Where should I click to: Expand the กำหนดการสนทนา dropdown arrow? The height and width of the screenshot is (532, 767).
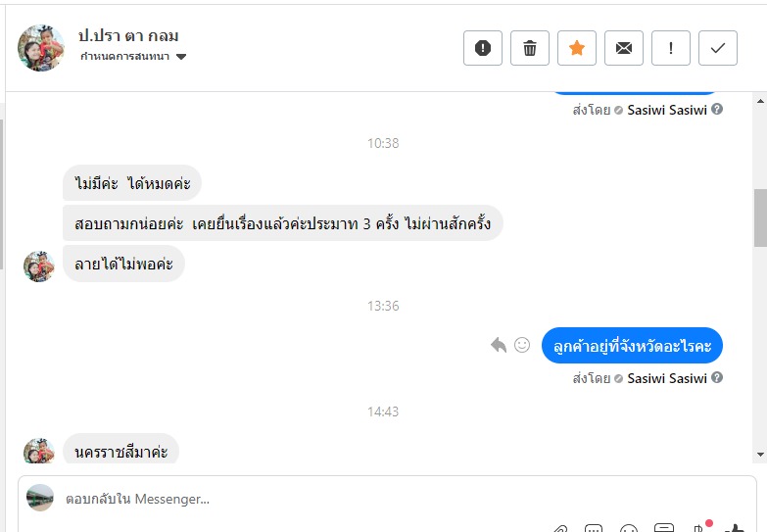[181, 57]
